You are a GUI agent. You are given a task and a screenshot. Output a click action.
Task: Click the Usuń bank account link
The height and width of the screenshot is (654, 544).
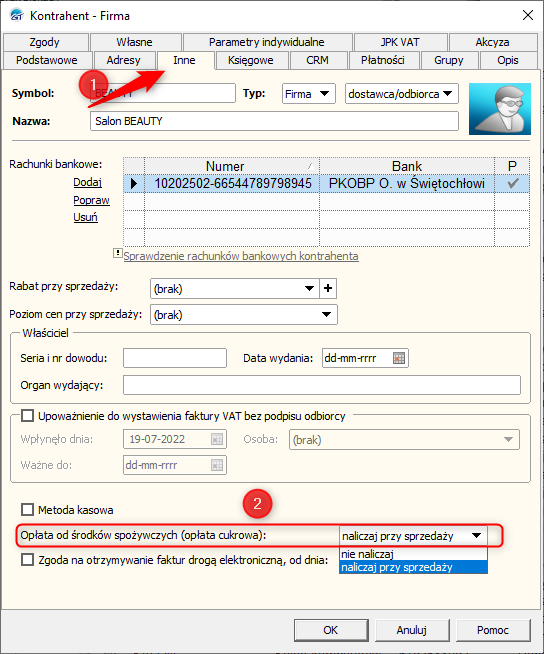tap(86, 217)
